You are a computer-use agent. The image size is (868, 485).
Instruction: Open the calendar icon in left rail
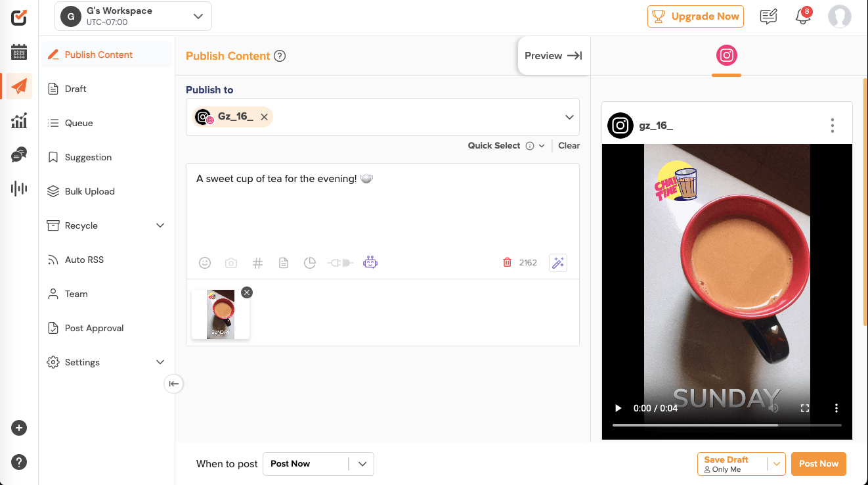19,52
